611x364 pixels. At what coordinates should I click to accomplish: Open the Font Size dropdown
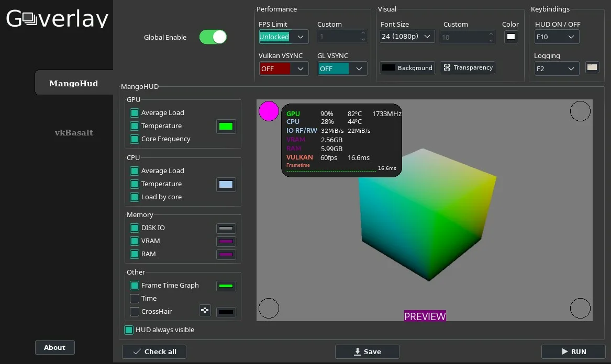point(407,36)
